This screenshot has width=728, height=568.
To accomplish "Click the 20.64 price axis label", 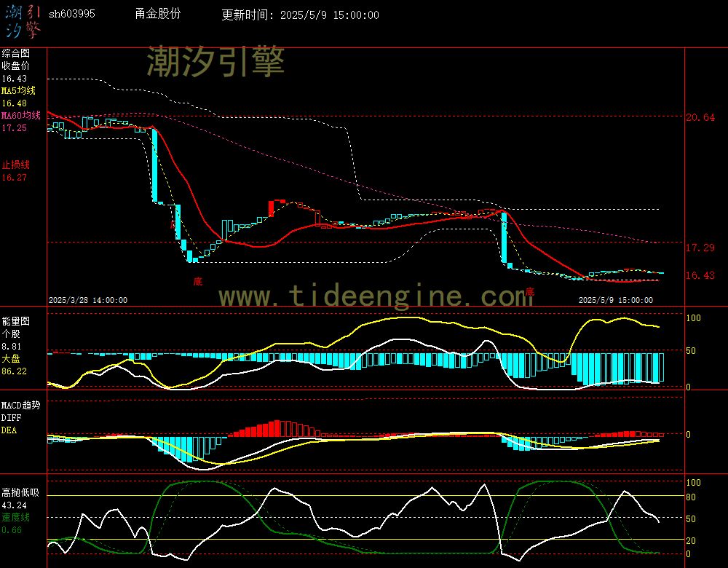I will (x=700, y=117).
